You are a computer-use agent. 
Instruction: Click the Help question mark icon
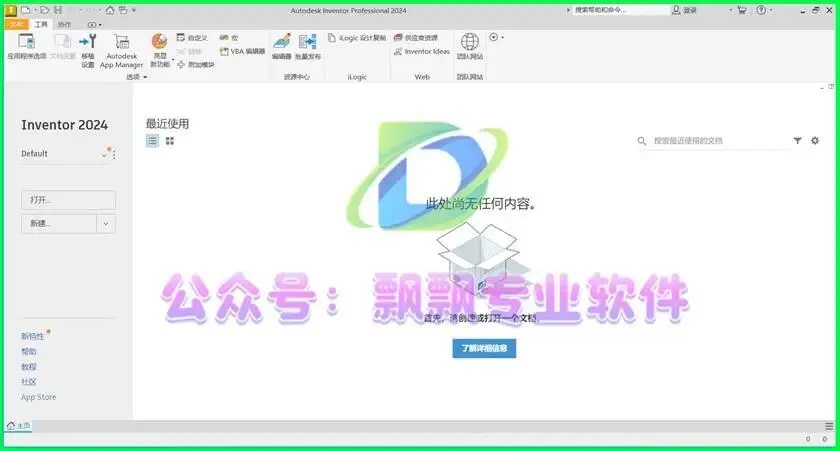[x=761, y=10]
